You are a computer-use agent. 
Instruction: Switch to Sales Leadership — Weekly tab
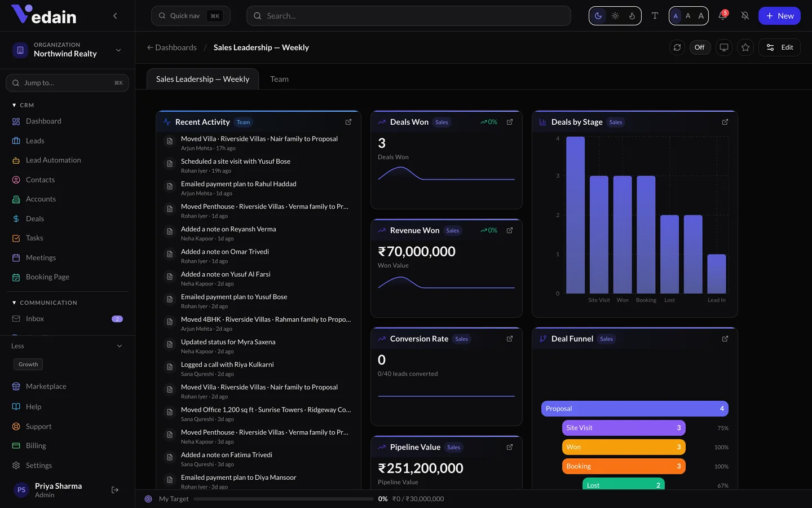click(202, 79)
